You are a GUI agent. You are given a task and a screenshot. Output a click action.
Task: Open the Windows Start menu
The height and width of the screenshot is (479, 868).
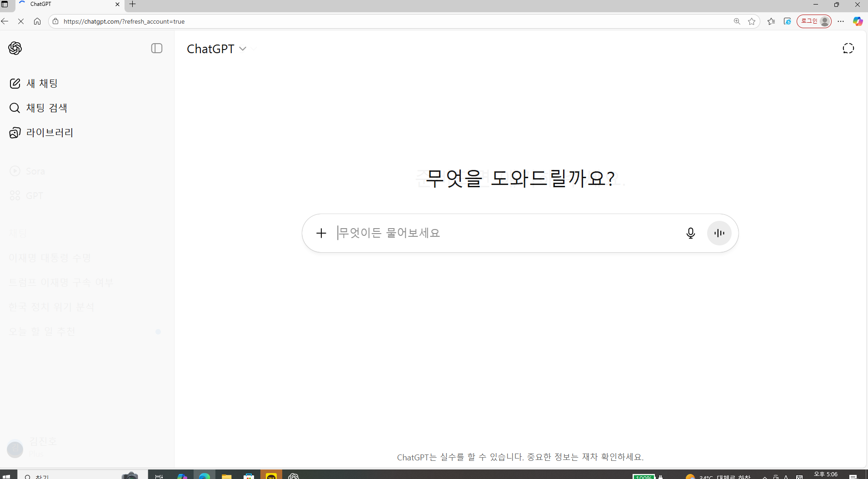tap(7, 475)
